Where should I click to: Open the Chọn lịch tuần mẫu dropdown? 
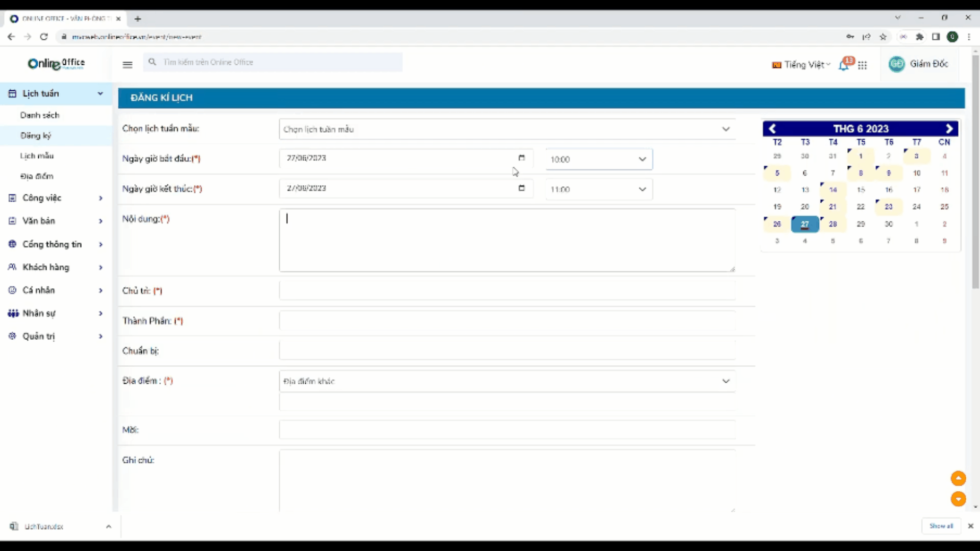(507, 129)
